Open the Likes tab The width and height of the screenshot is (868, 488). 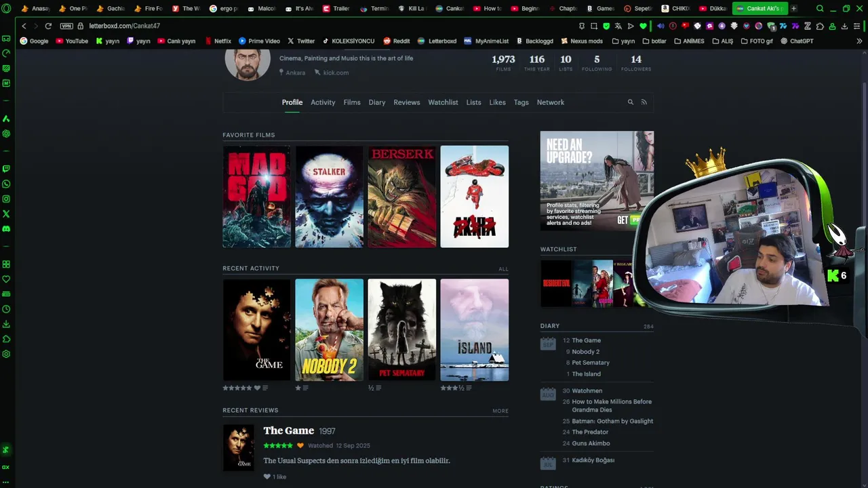point(498,102)
